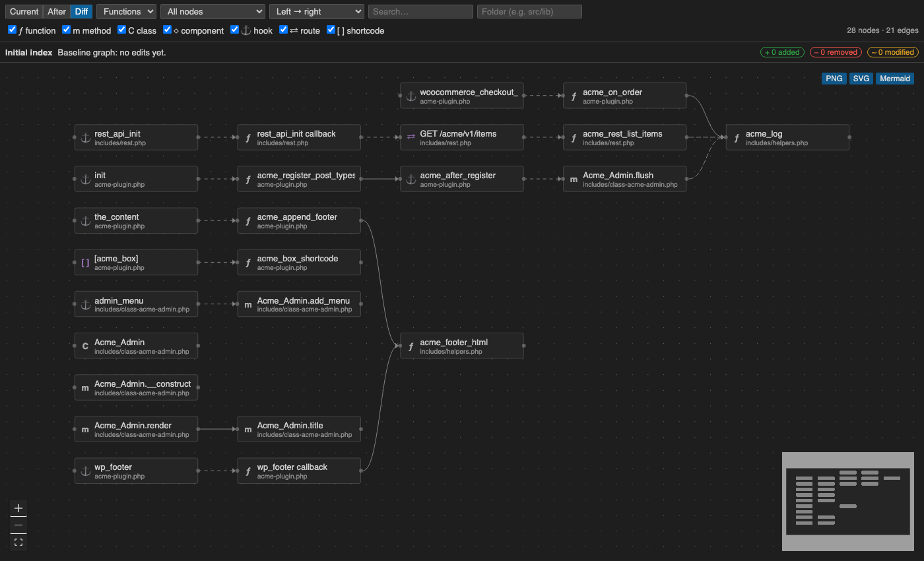The width and height of the screenshot is (924, 561).
Task: Click the method icon on Acme_Admin.render node
Action: pyautogui.click(x=85, y=430)
